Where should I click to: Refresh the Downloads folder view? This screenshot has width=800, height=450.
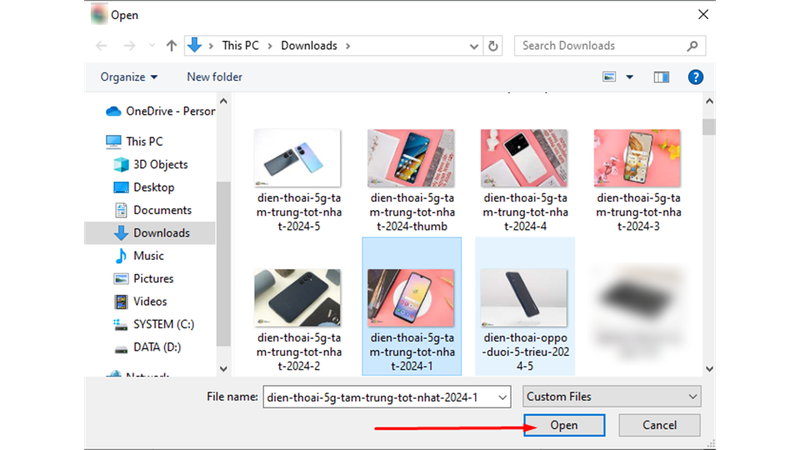tap(493, 46)
